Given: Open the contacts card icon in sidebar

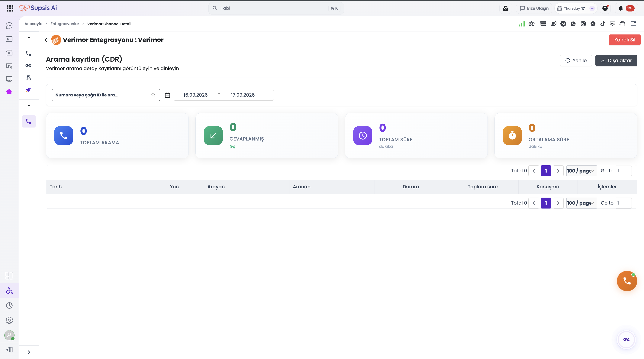Looking at the screenshot, I should (x=9, y=39).
